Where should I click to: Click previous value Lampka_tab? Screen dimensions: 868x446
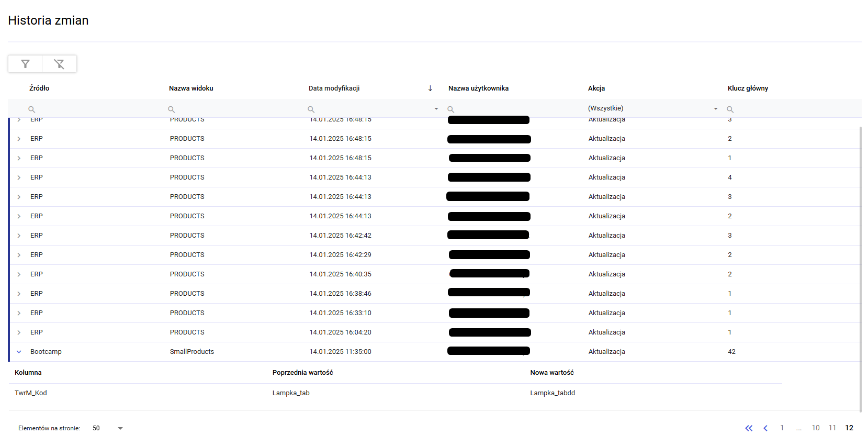(x=291, y=393)
